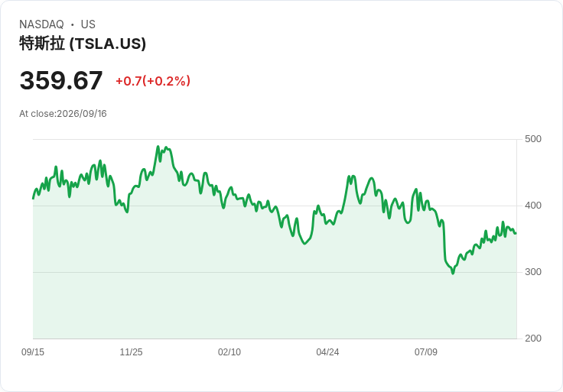Click the latest endpoint of the price line
Image resolution: width=563 pixels, height=392 pixels.
[516, 234]
